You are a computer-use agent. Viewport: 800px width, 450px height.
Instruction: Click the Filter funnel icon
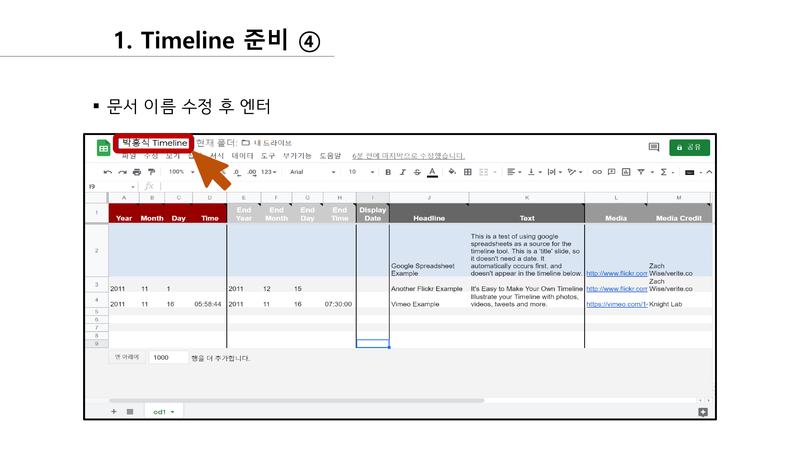tap(641, 172)
